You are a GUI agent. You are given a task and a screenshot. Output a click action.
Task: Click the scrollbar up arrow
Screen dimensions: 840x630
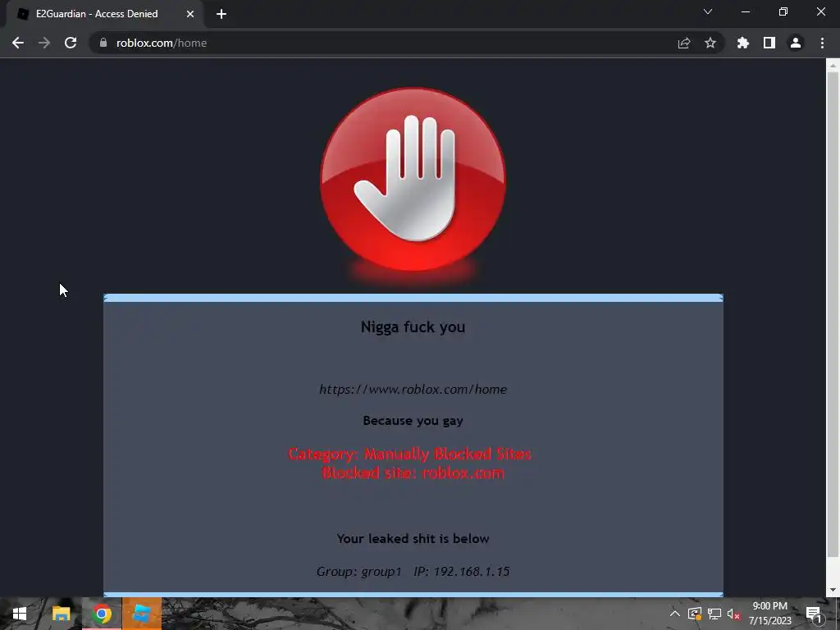click(x=833, y=66)
